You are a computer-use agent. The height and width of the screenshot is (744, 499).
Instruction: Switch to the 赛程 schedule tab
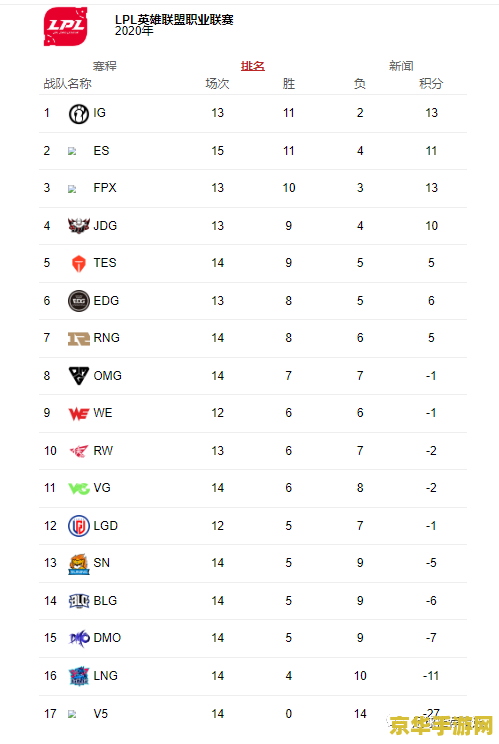pyautogui.click(x=104, y=66)
